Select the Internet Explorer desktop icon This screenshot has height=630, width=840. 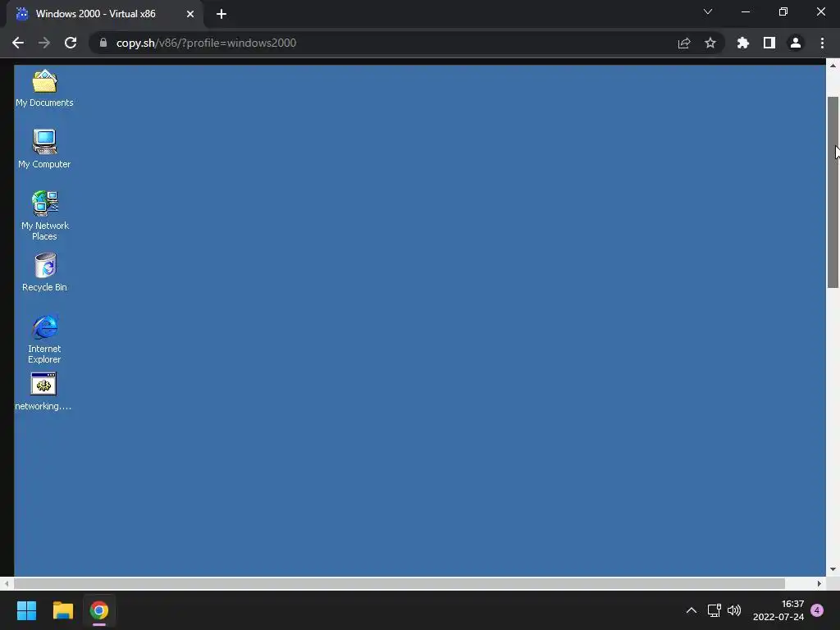pos(44,339)
